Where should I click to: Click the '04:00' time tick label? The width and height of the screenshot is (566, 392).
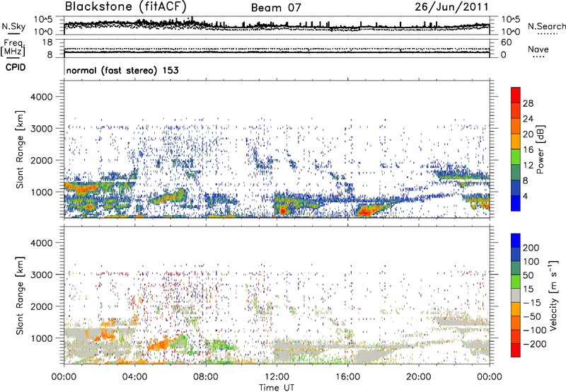[135, 377]
